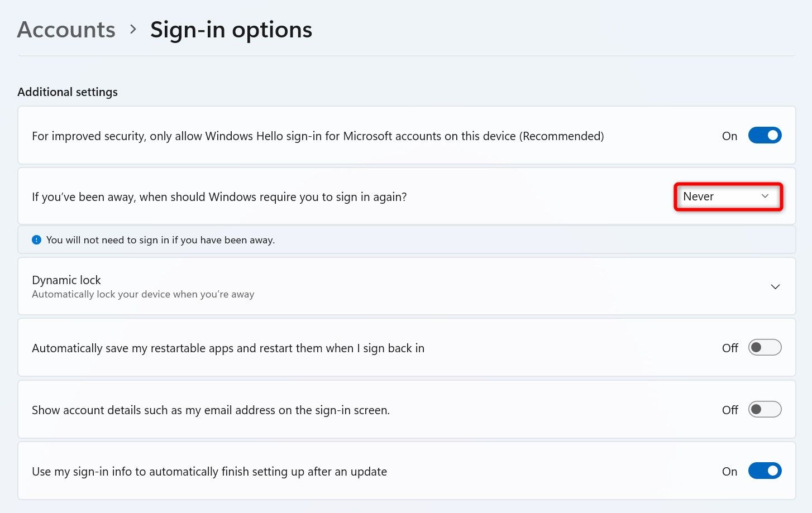Click the Sign-in options breadcrumb title
This screenshot has height=513, width=812.
231,29
